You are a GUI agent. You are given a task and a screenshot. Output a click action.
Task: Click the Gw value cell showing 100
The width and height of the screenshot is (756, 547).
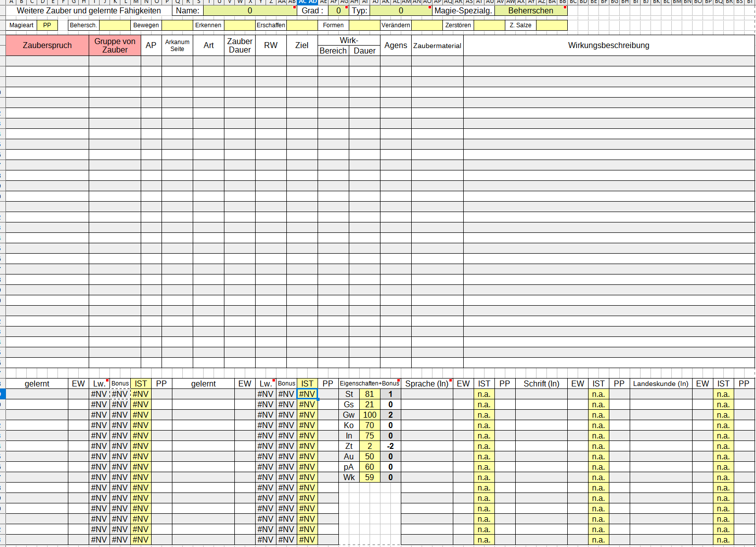pos(370,415)
